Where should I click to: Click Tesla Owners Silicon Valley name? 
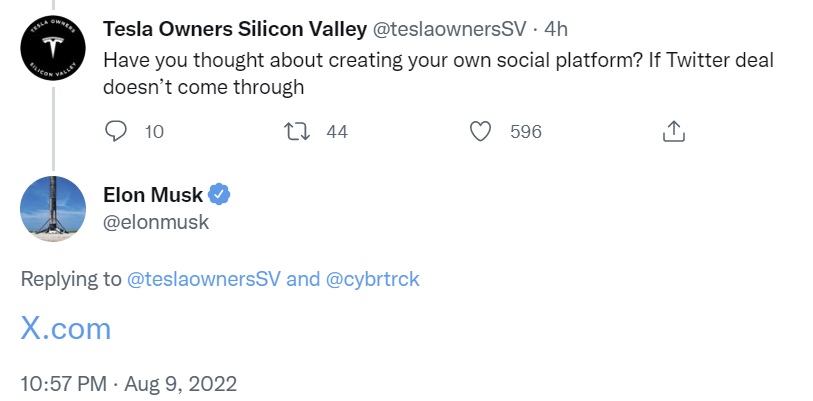tap(235, 30)
